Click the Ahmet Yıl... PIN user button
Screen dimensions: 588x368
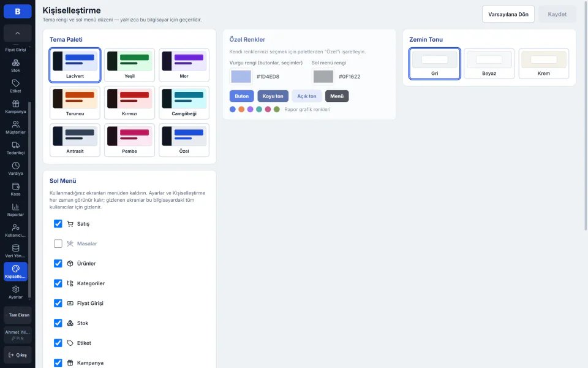click(x=18, y=335)
